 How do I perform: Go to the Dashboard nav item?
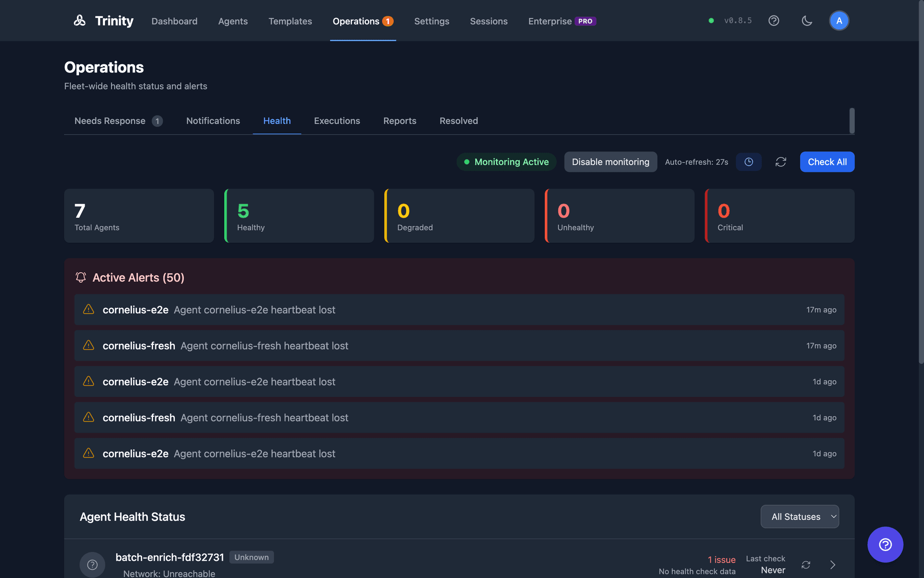pyautogui.click(x=174, y=21)
